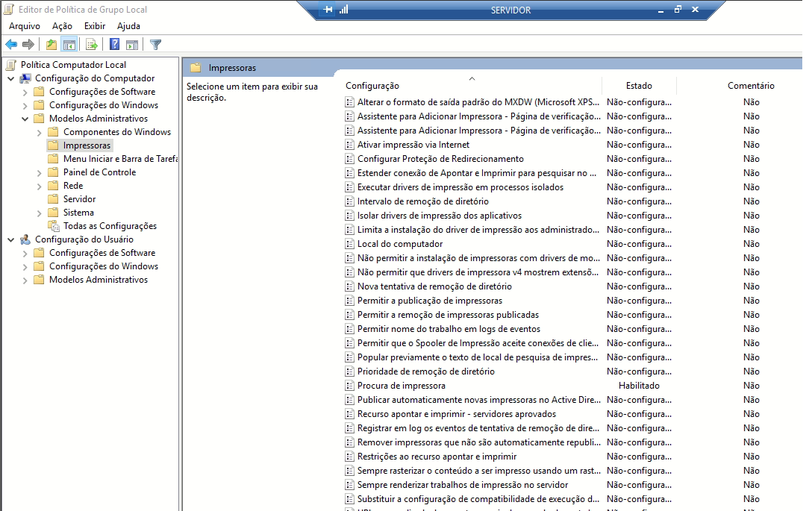Sort by the Comentário column header
Viewport: 812px width, 511px height.
pos(750,86)
